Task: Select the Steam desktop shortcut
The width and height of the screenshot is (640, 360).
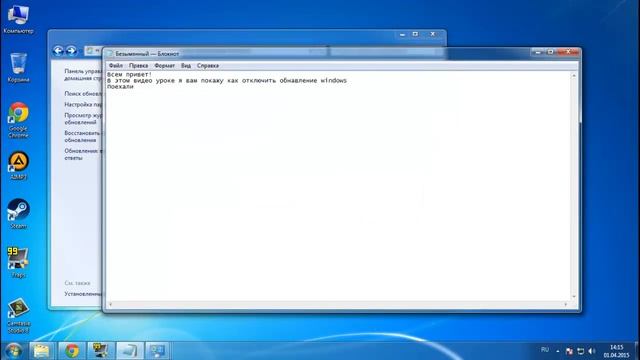Action: [18, 214]
